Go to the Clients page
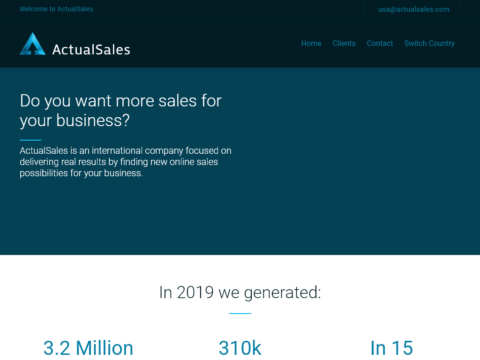480x360 pixels. tap(344, 43)
